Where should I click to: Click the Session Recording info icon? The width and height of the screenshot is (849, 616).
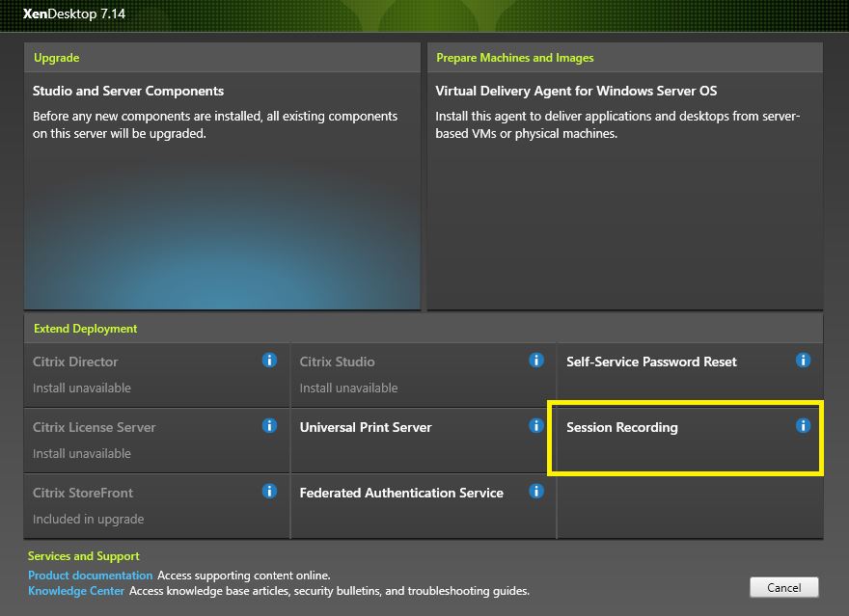pyautogui.click(x=803, y=426)
